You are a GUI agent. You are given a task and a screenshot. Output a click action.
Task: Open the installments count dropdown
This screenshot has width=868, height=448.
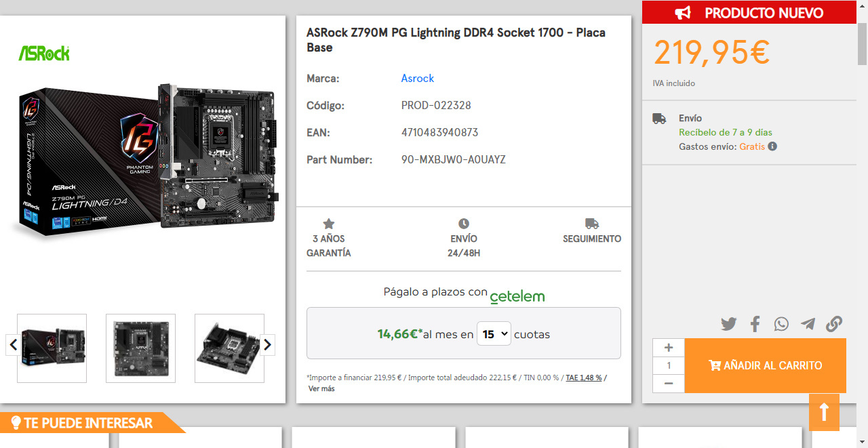click(494, 334)
